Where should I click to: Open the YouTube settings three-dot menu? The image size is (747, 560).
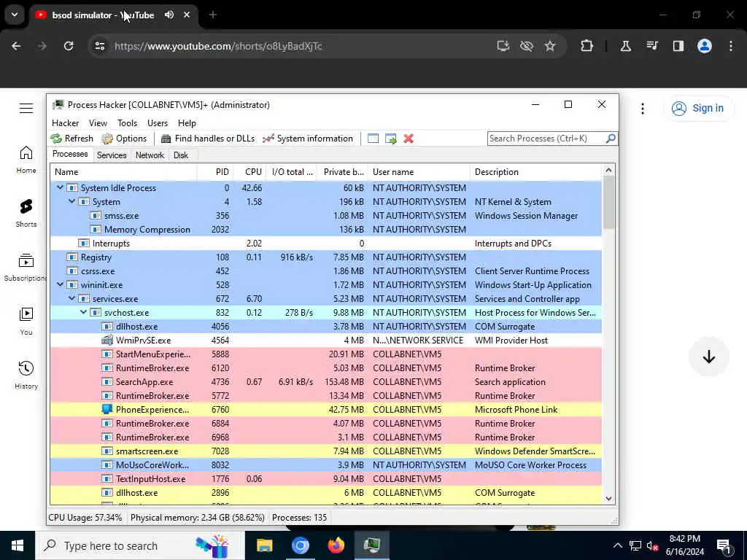click(x=643, y=109)
